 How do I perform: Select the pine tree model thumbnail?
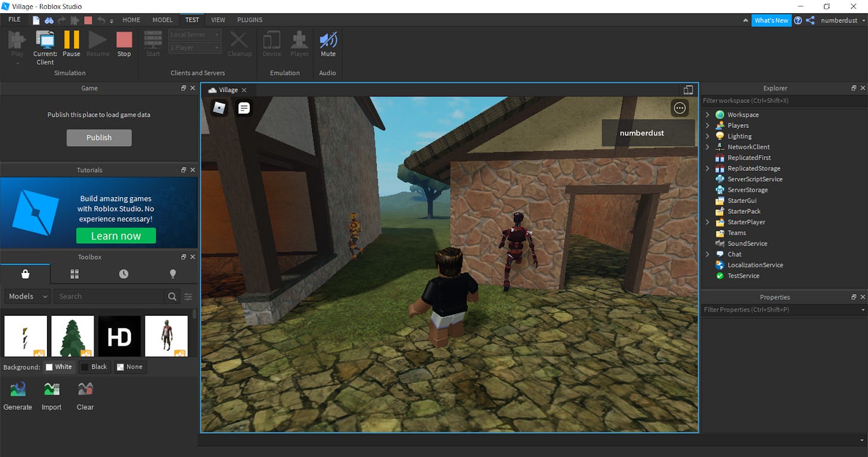pyautogui.click(x=73, y=336)
